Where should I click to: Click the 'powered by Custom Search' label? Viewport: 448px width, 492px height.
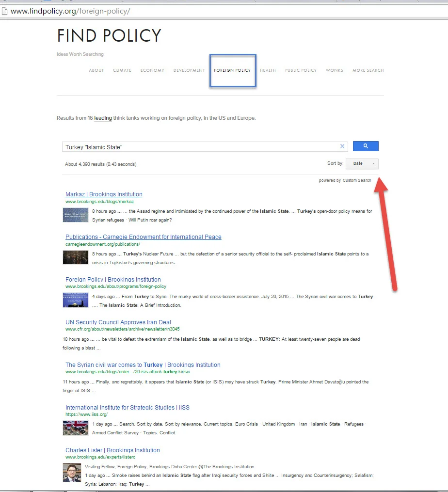[345, 180]
